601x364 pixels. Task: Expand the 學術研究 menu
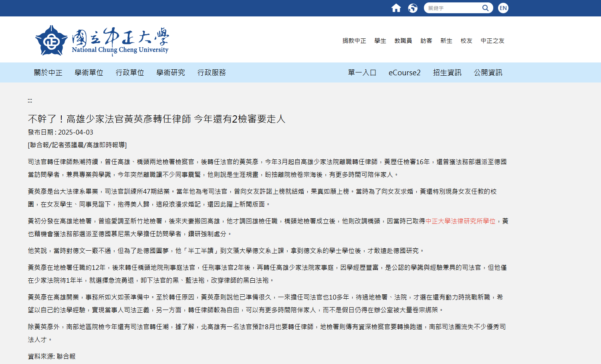point(171,72)
